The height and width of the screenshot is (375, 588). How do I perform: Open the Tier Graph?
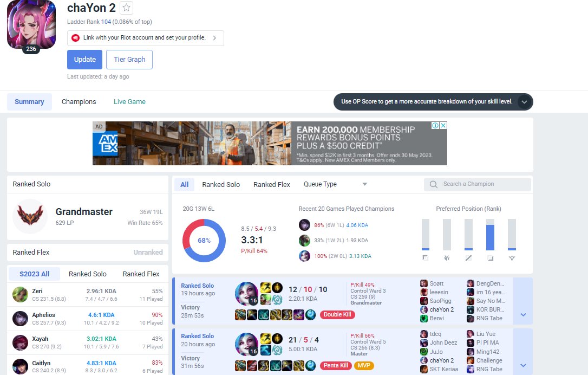pyautogui.click(x=129, y=59)
